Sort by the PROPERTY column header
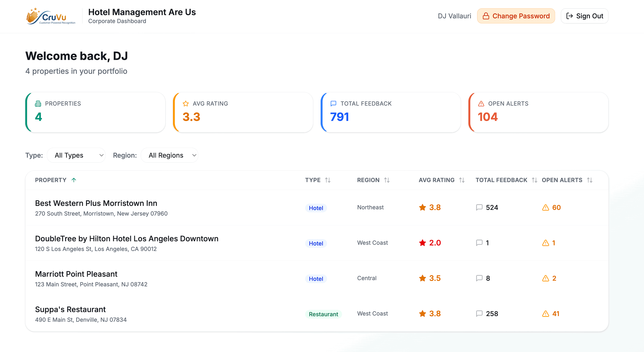644x352 pixels. pos(51,180)
